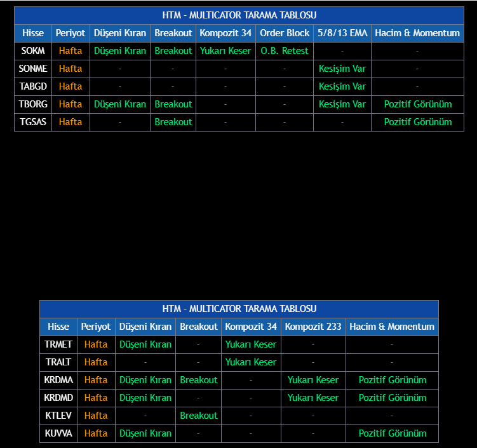Image resolution: width=477 pixels, height=448 pixels.
Task: Click Hafta in the SOKM row
Action: (71, 51)
